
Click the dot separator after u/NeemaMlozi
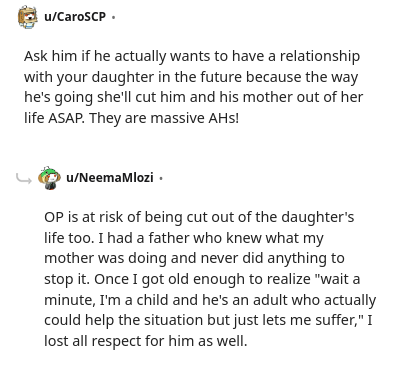161,178
